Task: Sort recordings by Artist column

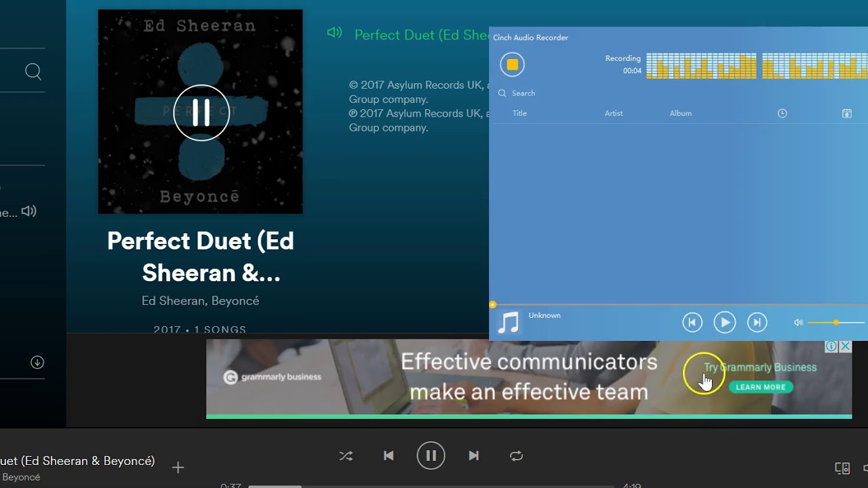Action: (614, 113)
